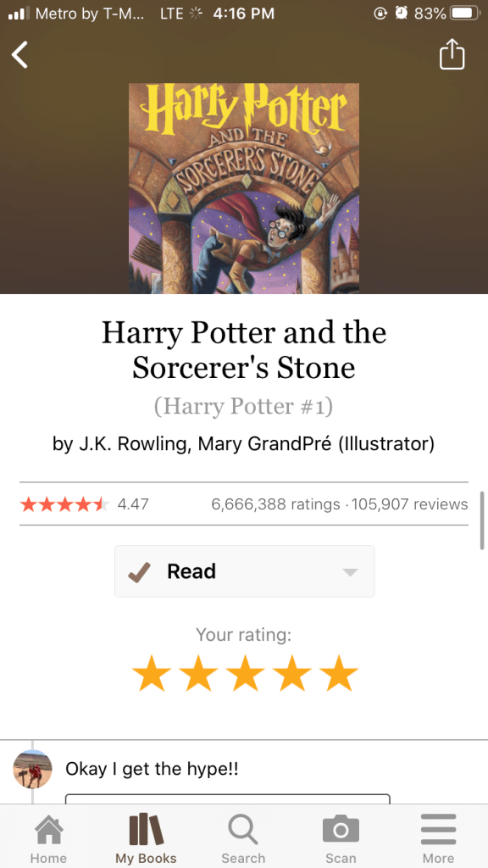Open the More hamburger menu icon
Viewport: 488px width, 868px height.
coord(438,829)
